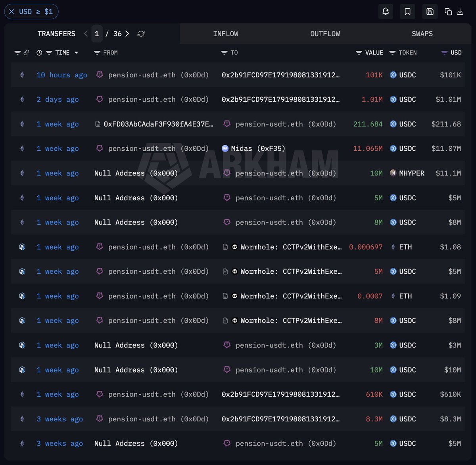Image resolution: width=476 pixels, height=465 pixels.
Task: Click the page number input field
Action: [97, 34]
